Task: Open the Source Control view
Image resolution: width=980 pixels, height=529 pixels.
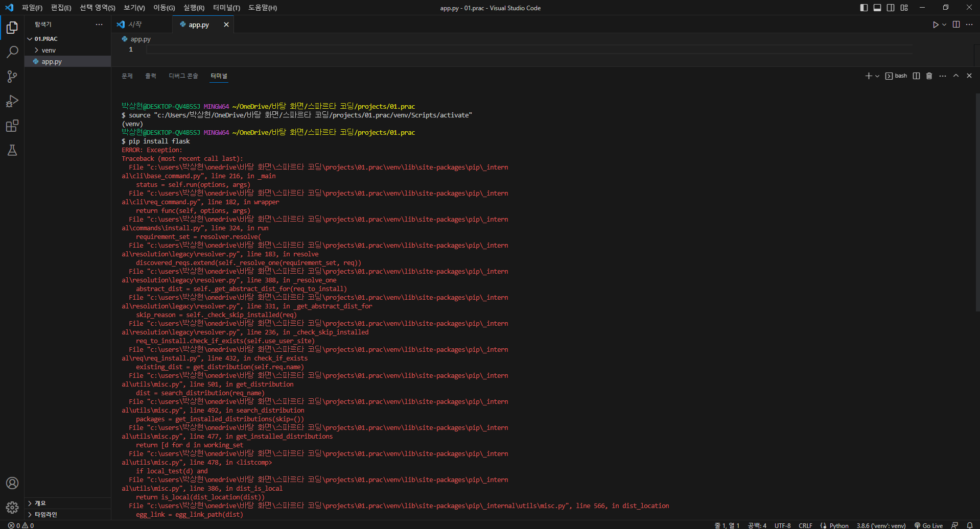Action: coord(12,77)
